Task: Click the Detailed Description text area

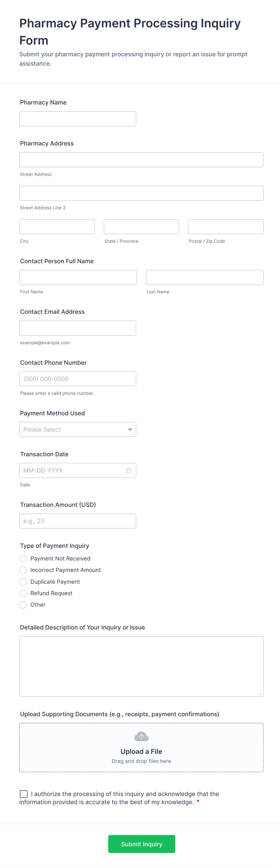Action: (x=141, y=666)
